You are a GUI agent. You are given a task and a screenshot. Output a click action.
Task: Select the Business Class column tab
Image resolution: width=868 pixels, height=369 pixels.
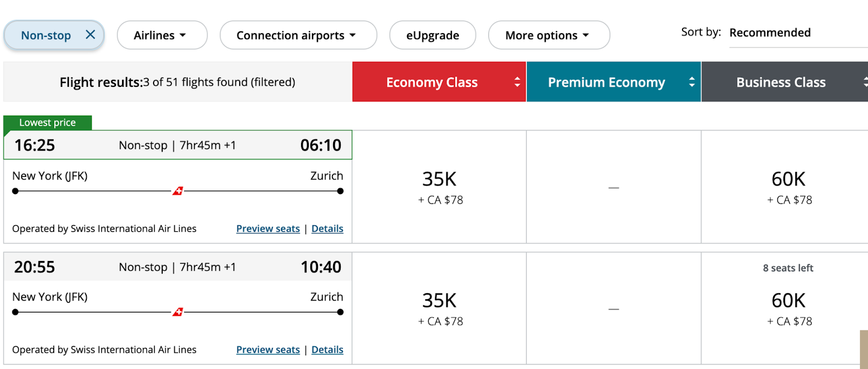click(781, 82)
